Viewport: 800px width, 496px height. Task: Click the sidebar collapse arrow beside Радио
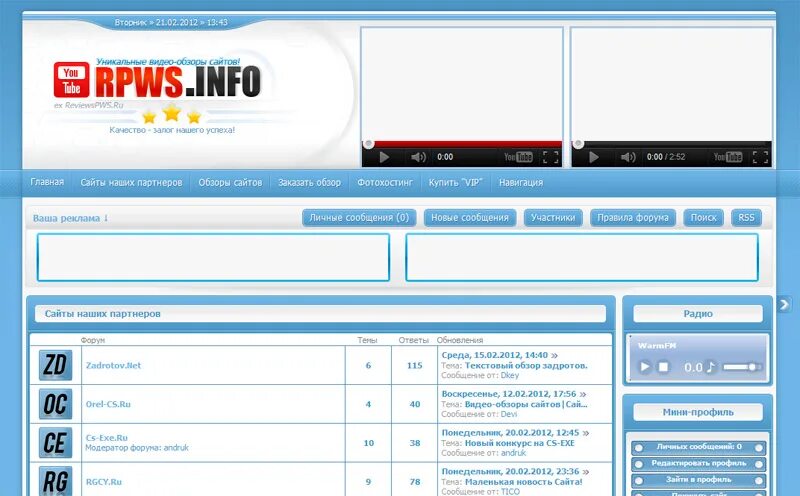coord(784,305)
